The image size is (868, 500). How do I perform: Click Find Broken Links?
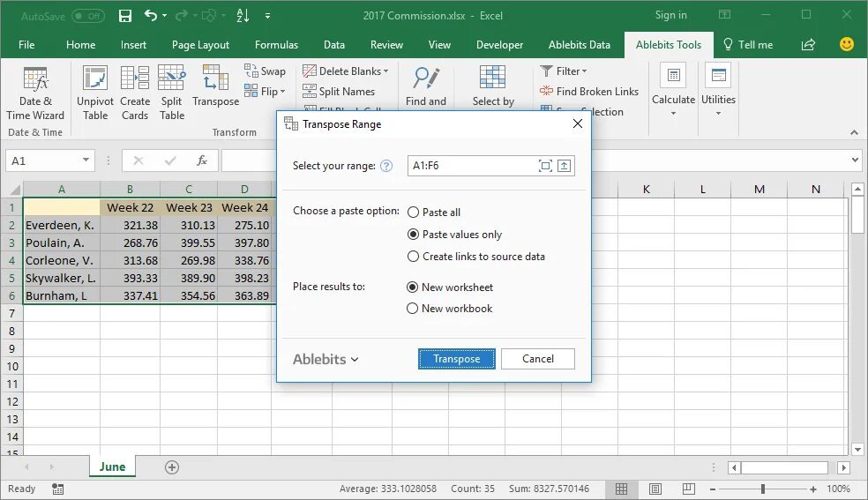pyautogui.click(x=589, y=91)
